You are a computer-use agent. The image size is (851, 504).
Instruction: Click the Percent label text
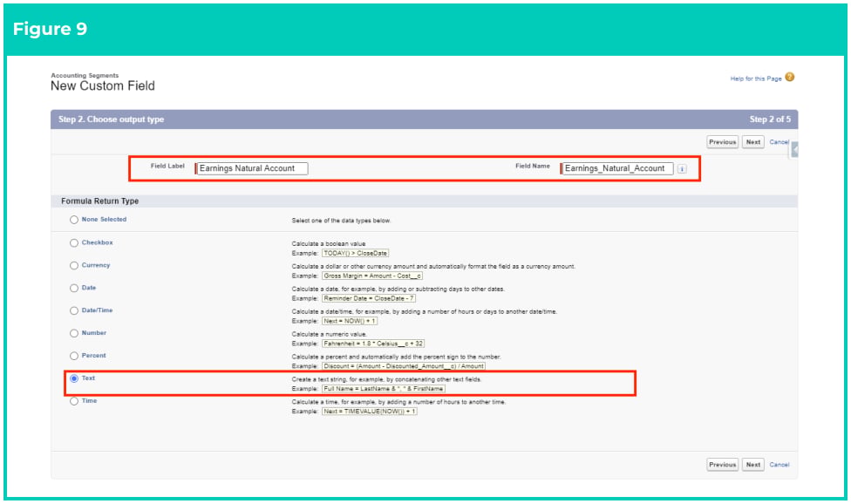click(x=94, y=356)
